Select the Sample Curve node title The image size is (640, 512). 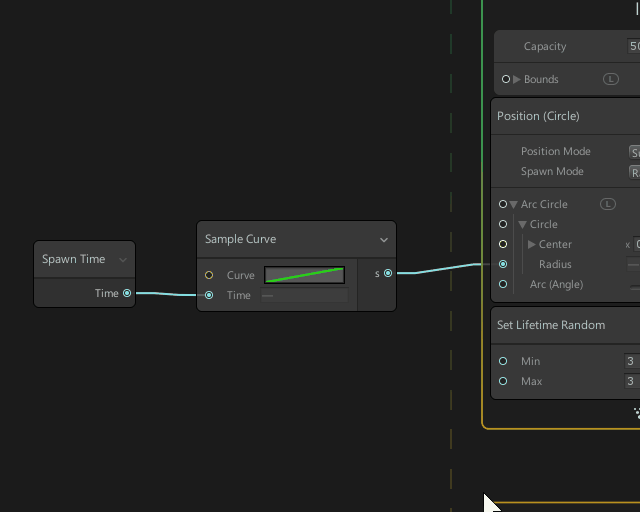[240, 239]
